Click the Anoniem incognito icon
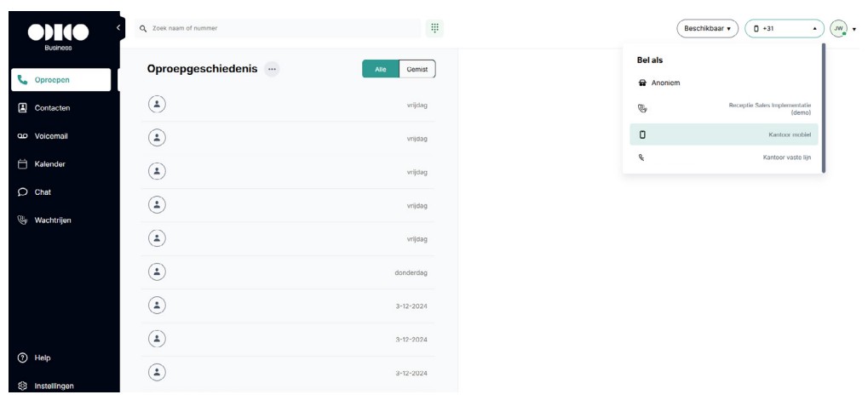Image resolution: width=868 pixels, height=406 pixels. pyautogui.click(x=643, y=83)
